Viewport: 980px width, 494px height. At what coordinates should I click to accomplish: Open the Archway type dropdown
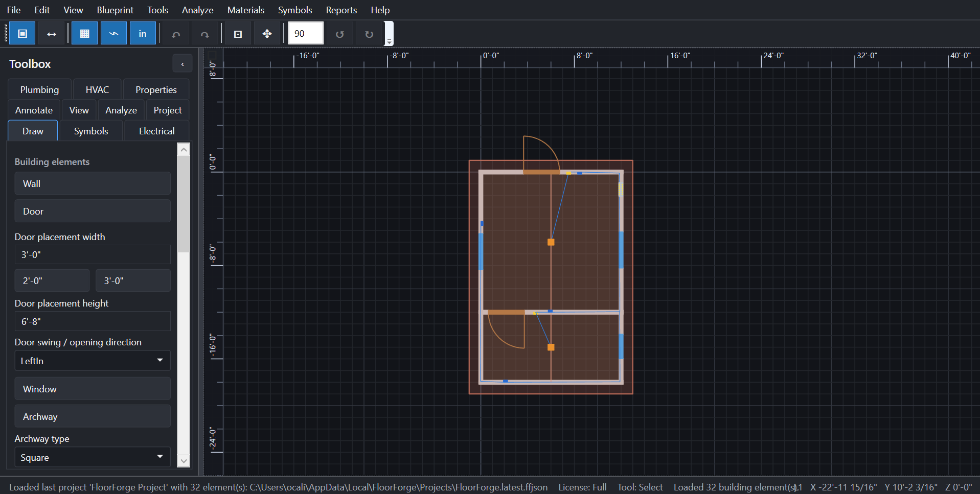93,457
